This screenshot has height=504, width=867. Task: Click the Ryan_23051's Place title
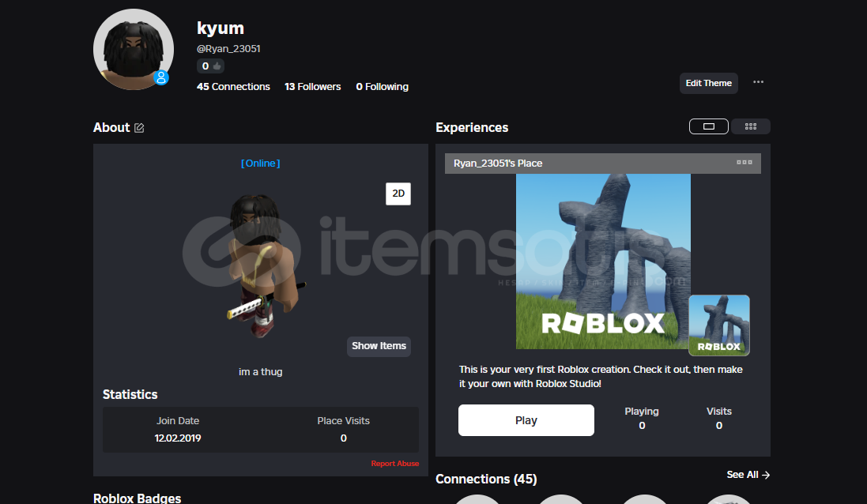(498, 164)
